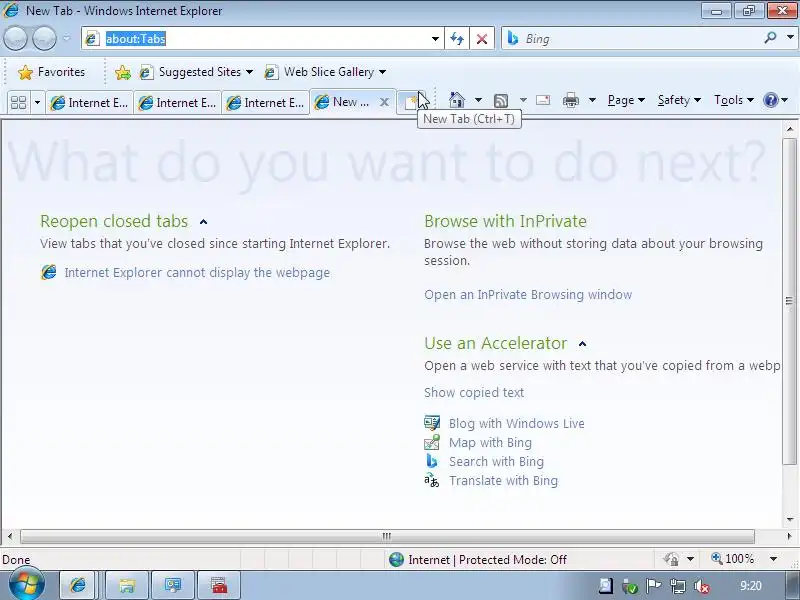Viewport: 800px width, 600px height.
Task: Collapse the Use an Accelerator section
Action: click(583, 344)
